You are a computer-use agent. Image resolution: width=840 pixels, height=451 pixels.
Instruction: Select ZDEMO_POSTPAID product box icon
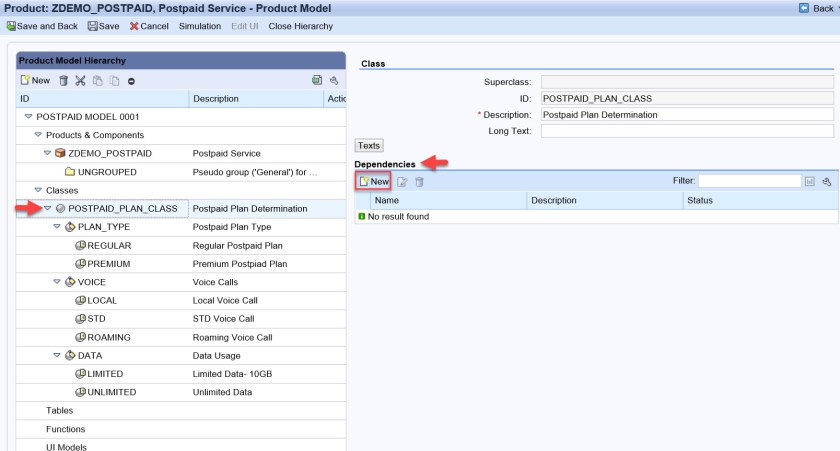tap(61, 153)
